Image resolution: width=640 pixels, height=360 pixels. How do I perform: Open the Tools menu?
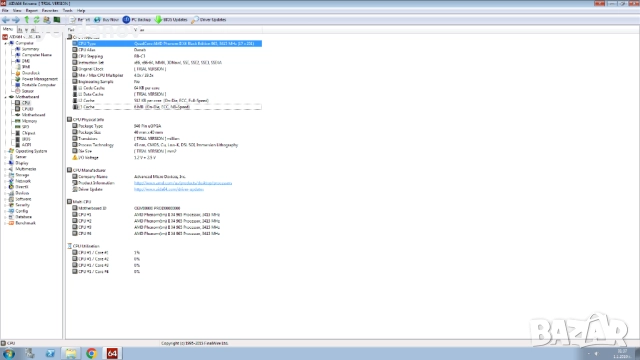point(67,11)
